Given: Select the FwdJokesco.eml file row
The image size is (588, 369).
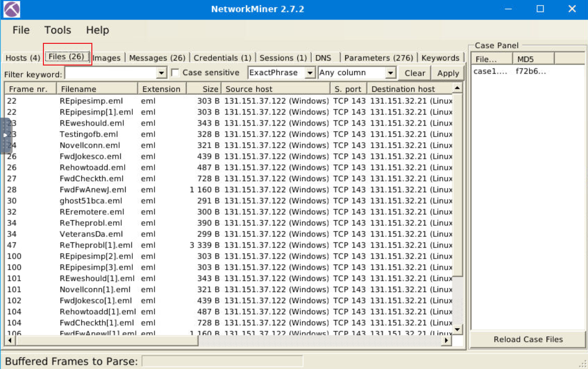Looking at the screenshot, I should 229,156.
